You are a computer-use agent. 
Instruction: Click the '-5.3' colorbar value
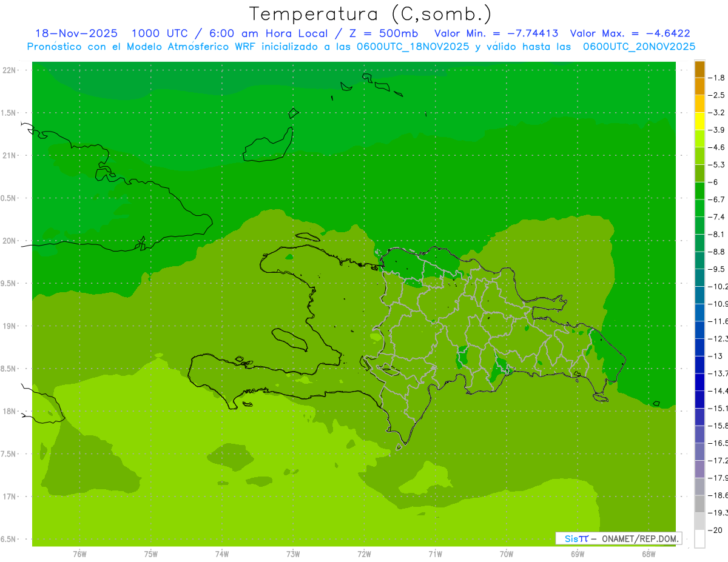(717, 164)
